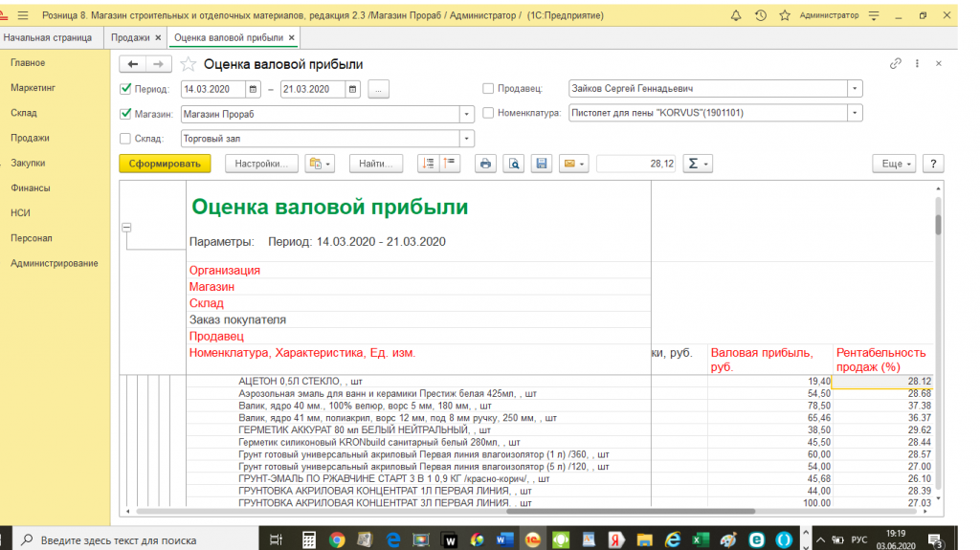Viewport: 980px width, 550px height.
Task: Open the Продавец dropdown list
Action: coord(855,88)
